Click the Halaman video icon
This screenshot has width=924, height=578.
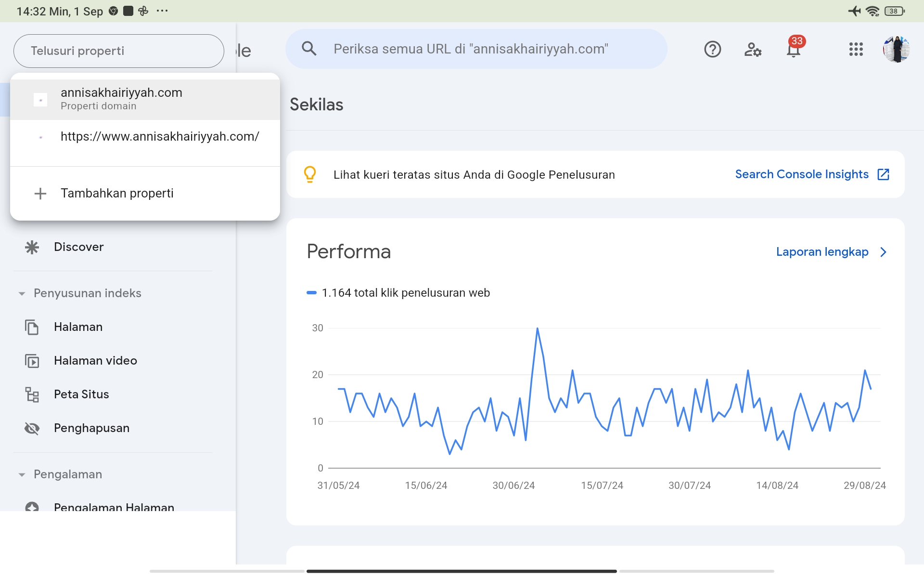coord(32,361)
